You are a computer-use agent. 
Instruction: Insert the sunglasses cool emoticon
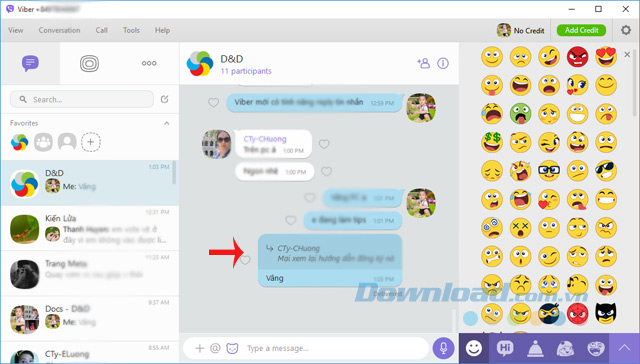point(606,171)
